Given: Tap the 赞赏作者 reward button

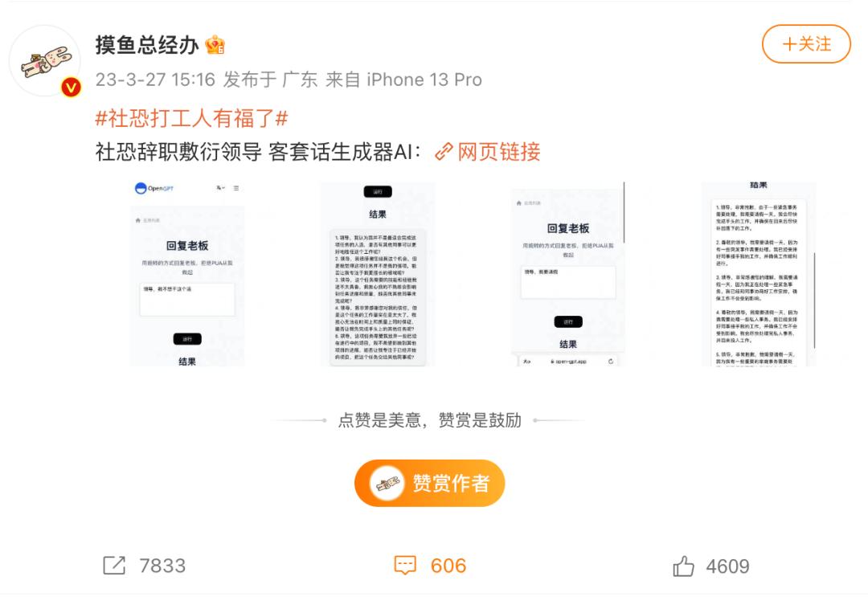Looking at the screenshot, I should tap(429, 484).
